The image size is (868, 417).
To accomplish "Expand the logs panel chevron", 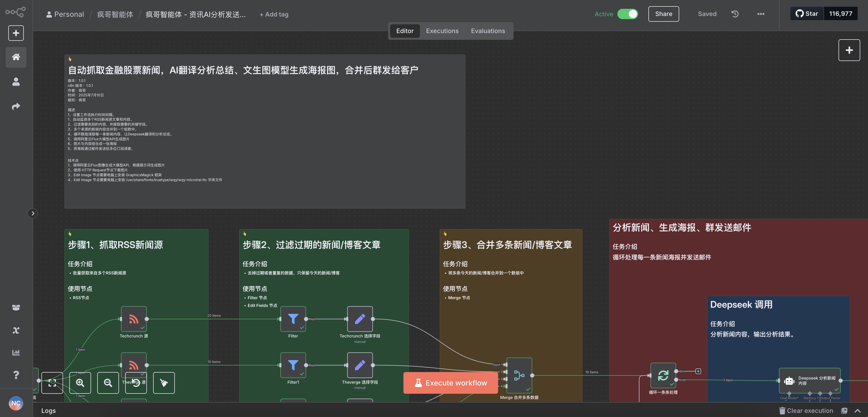I will 858,411.
